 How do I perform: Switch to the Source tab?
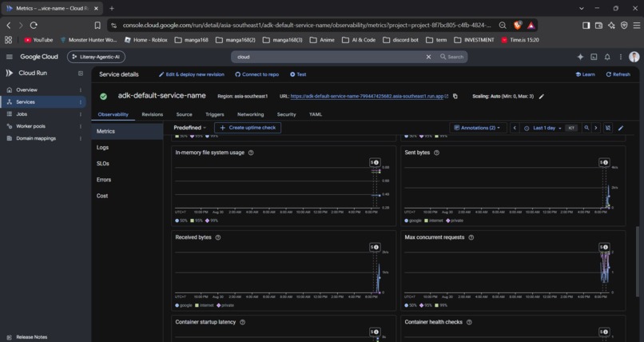(x=184, y=114)
